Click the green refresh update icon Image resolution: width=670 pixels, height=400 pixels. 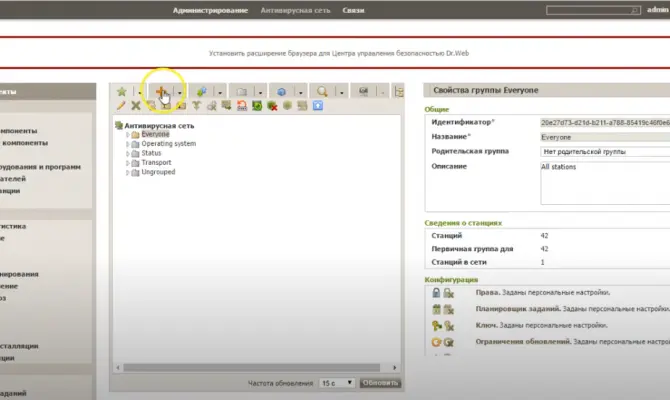[x=257, y=106]
